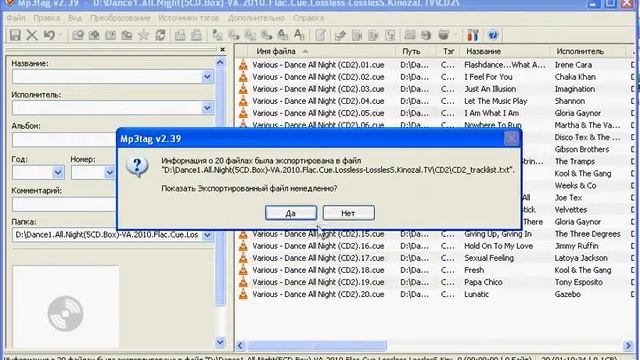Click VLC cone icon for 17.cue row
Screen dimensions: 640x360
[x=243, y=258]
